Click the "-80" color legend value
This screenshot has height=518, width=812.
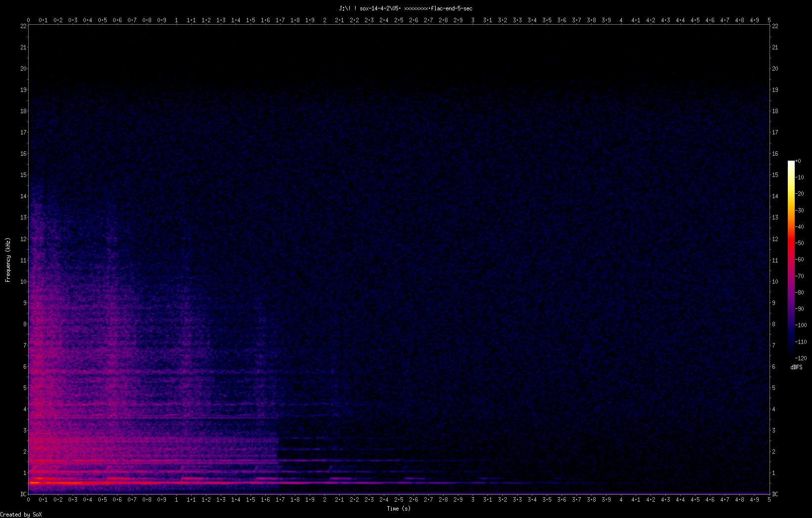(800, 293)
